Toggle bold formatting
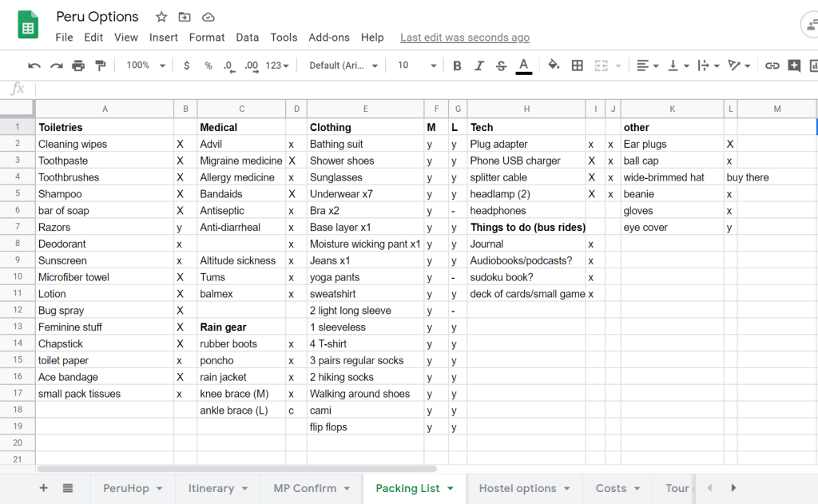This screenshot has height=504, width=818. click(457, 65)
